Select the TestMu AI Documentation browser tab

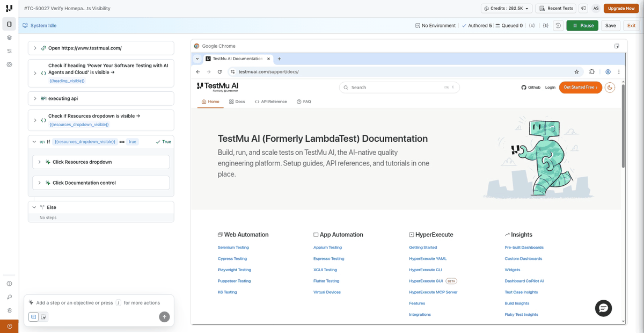[238, 59]
